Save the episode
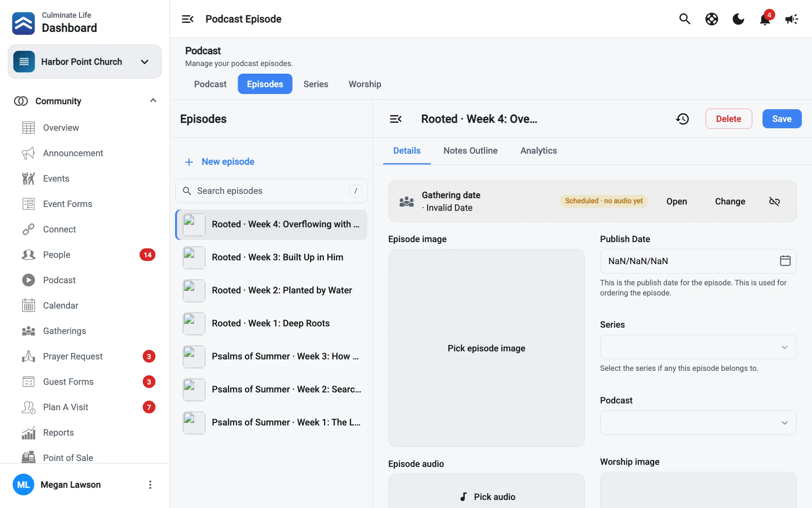 (x=782, y=119)
